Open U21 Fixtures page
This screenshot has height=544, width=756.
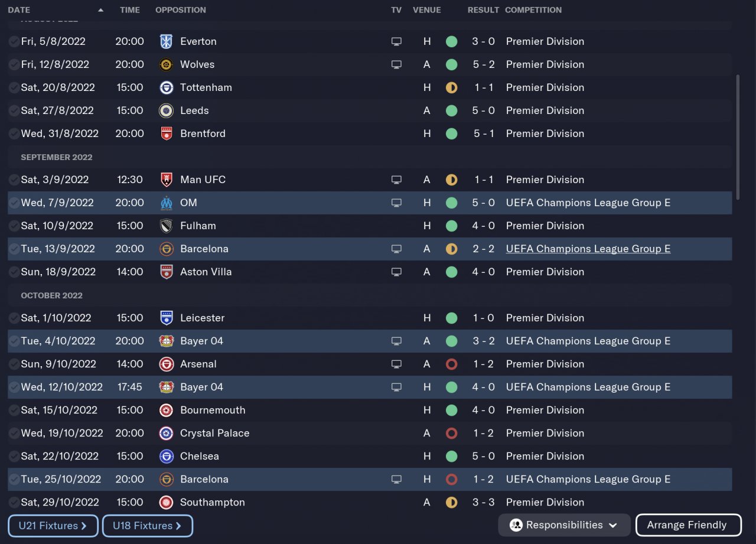point(53,526)
